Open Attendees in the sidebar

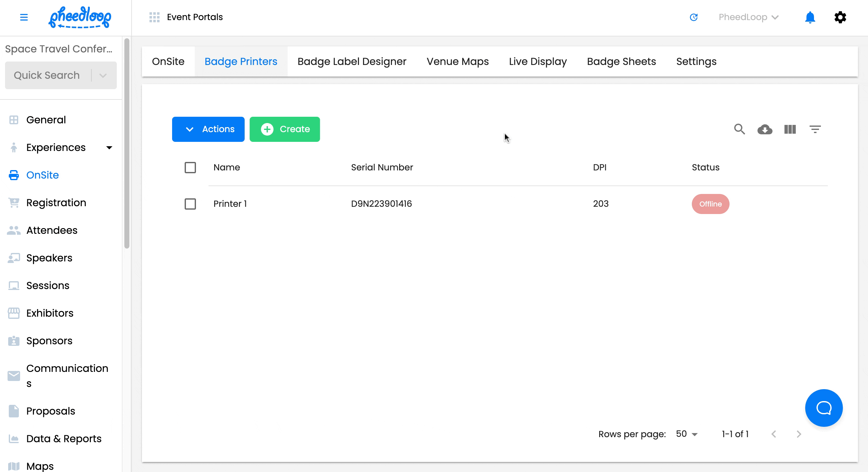pyautogui.click(x=52, y=230)
